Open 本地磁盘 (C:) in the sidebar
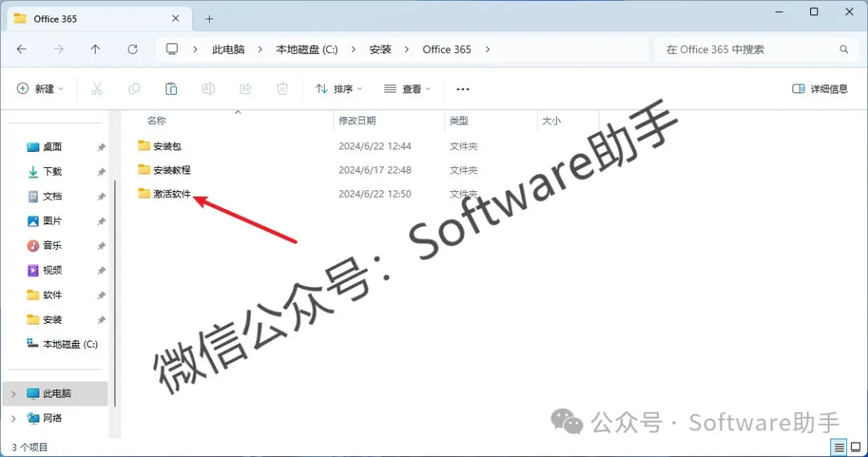Viewport: 868px width, 457px height. pyautogui.click(x=70, y=344)
